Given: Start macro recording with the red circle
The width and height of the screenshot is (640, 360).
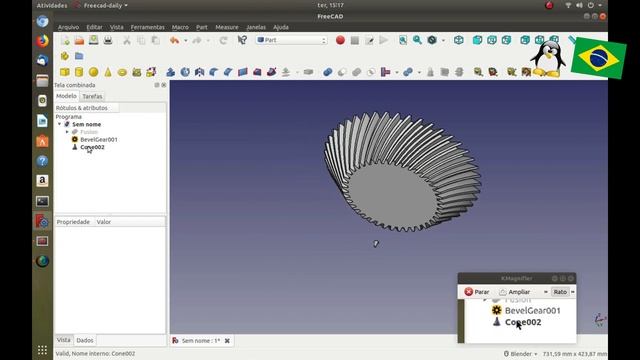Looking at the screenshot, I should point(340,40).
